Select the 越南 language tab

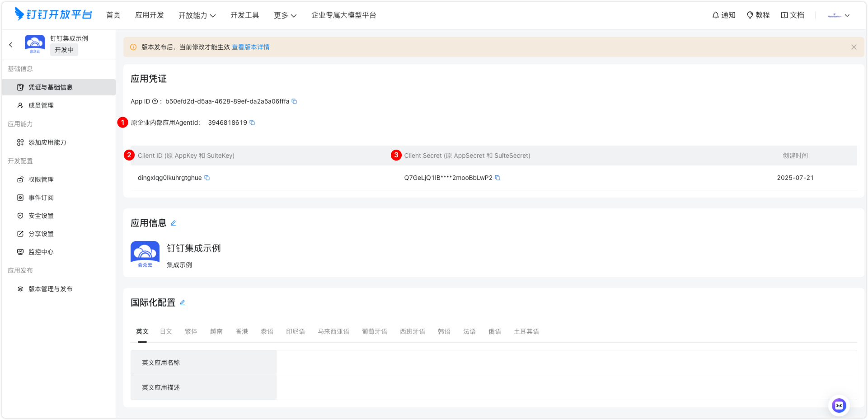coord(216,331)
